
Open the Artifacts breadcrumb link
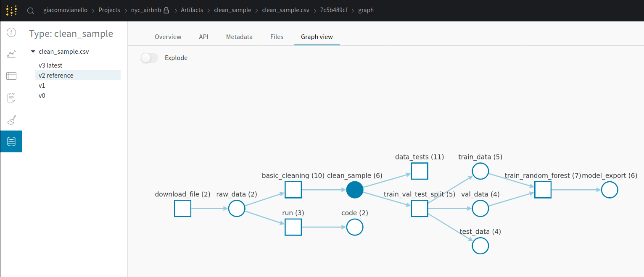tap(192, 10)
